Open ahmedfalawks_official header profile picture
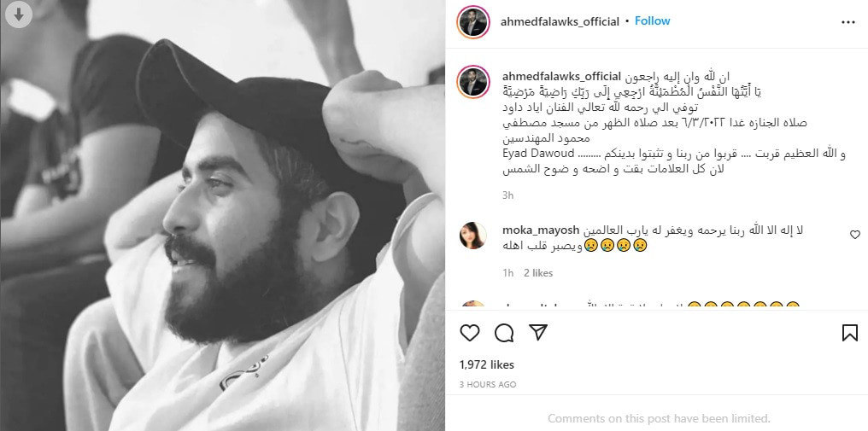The height and width of the screenshot is (431, 868). tap(472, 22)
